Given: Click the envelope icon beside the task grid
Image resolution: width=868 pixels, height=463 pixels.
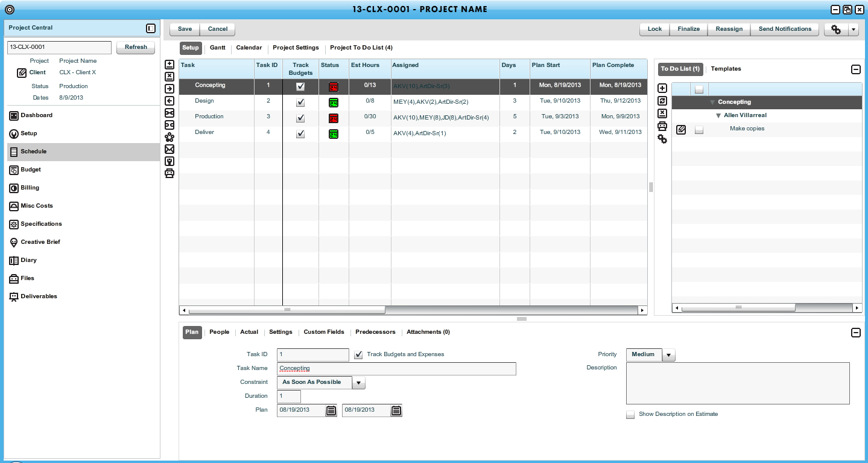Looking at the screenshot, I should click(x=169, y=149).
